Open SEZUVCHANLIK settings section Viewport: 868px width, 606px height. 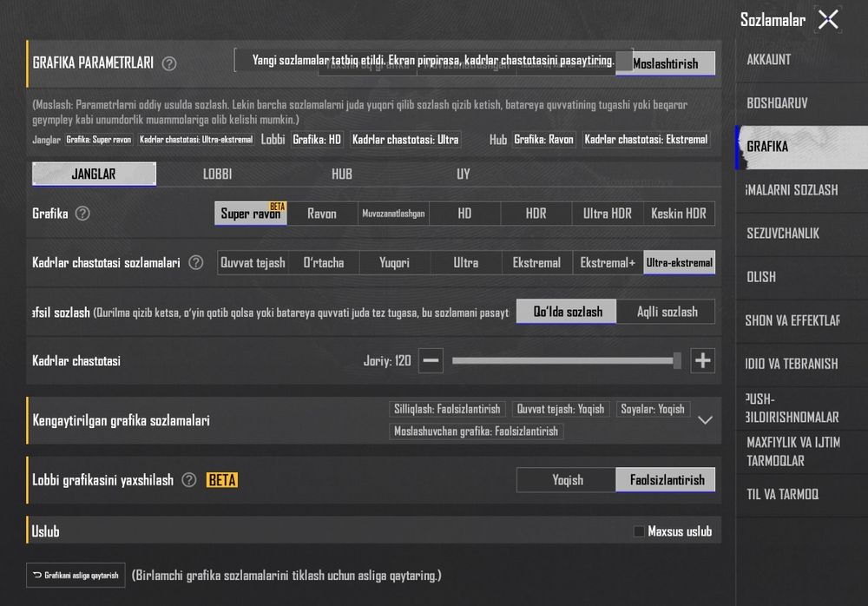pos(801,234)
